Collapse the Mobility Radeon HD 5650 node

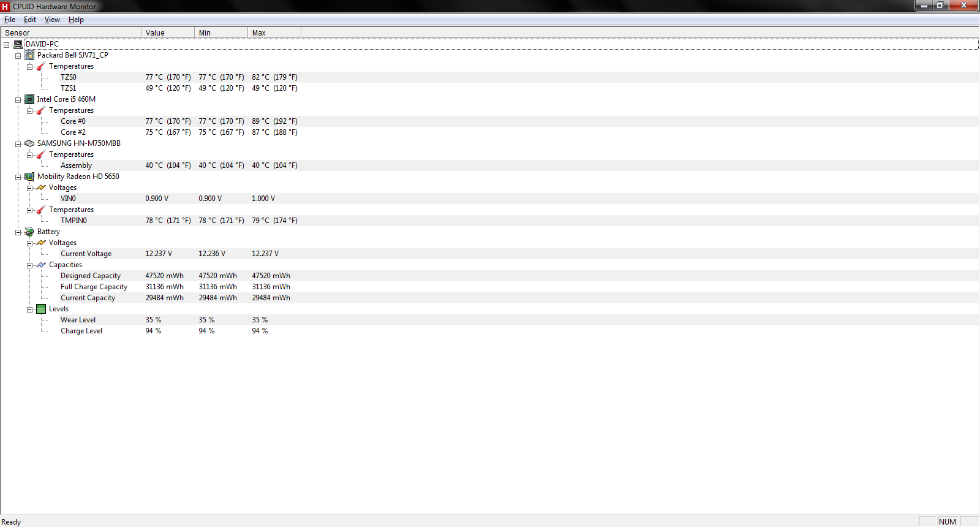(x=18, y=177)
